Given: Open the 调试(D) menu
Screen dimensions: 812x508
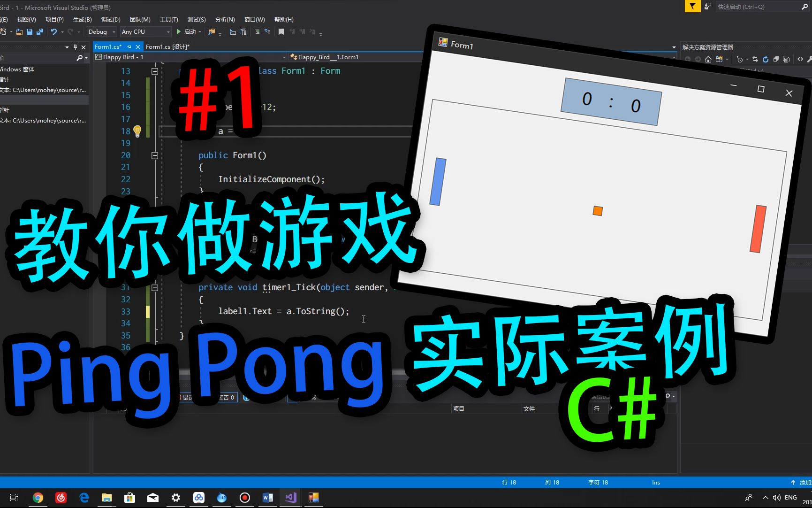Looking at the screenshot, I should point(111,20).
